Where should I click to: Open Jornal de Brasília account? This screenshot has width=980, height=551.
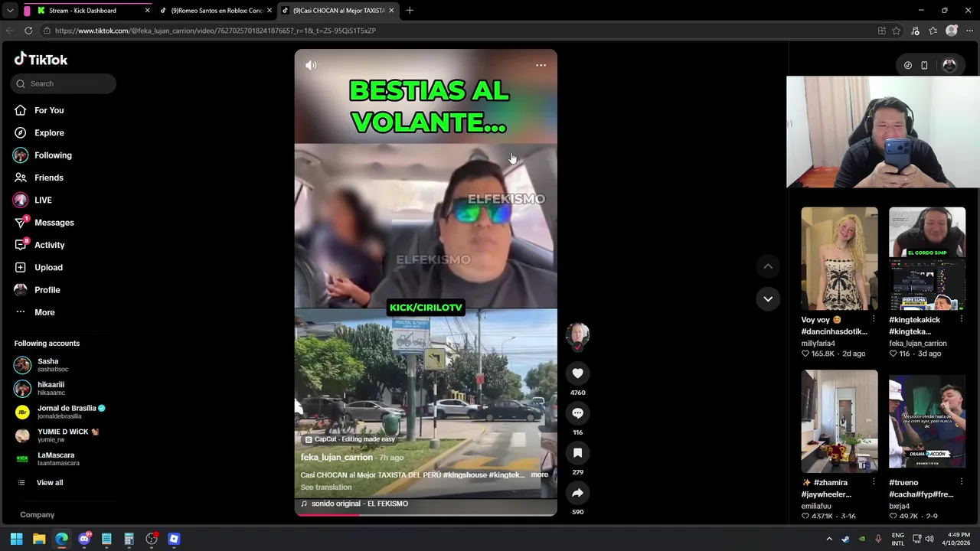[60, 412]
